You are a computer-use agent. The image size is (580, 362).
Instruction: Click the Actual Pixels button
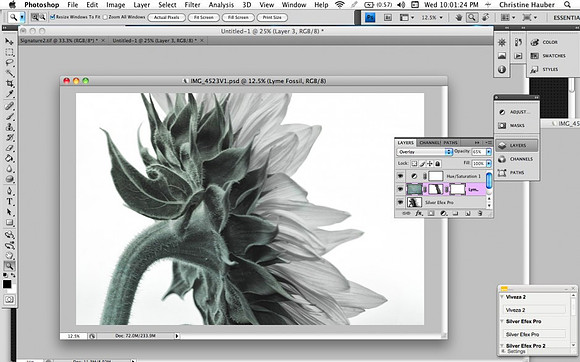166,17
